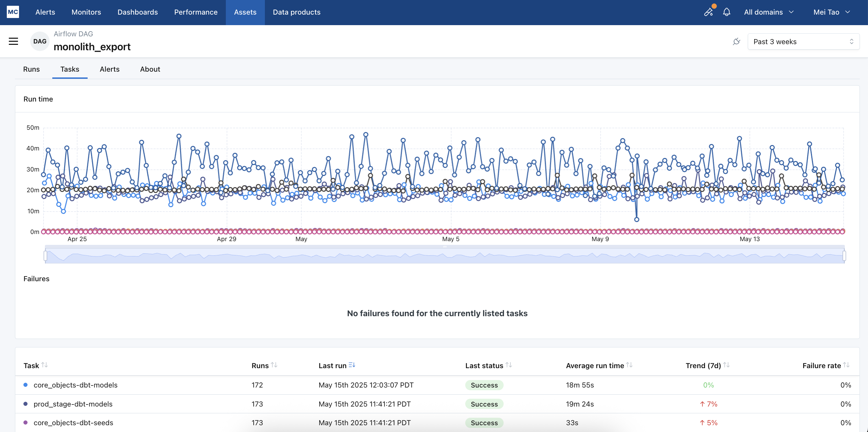Open the Past 3 weeks dropdown
Image resolution: width=868 pixels, height=432 pixels.
point(803,42)
